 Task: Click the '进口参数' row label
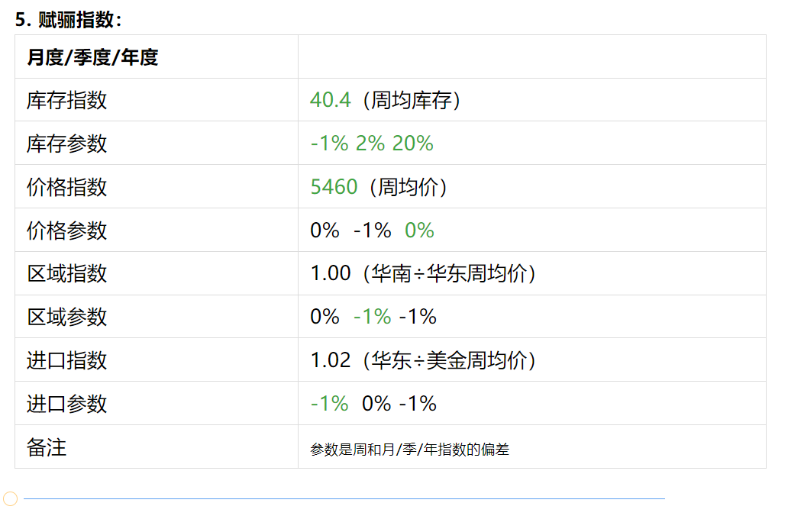point(67,404)
